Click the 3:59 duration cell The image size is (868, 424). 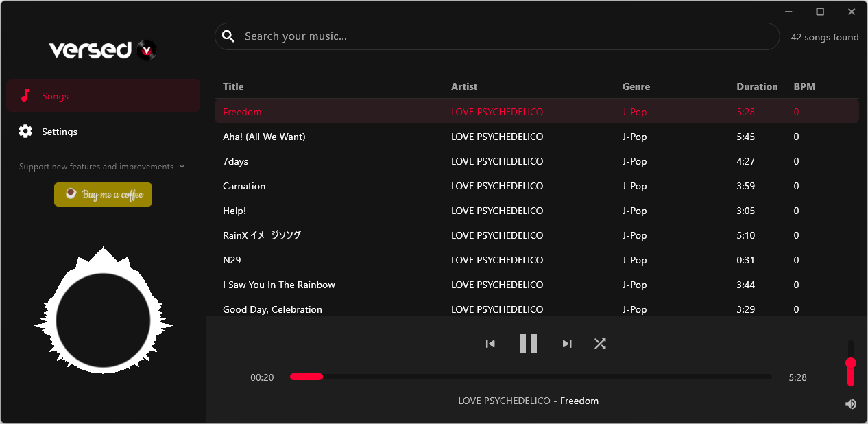[745, 186]
